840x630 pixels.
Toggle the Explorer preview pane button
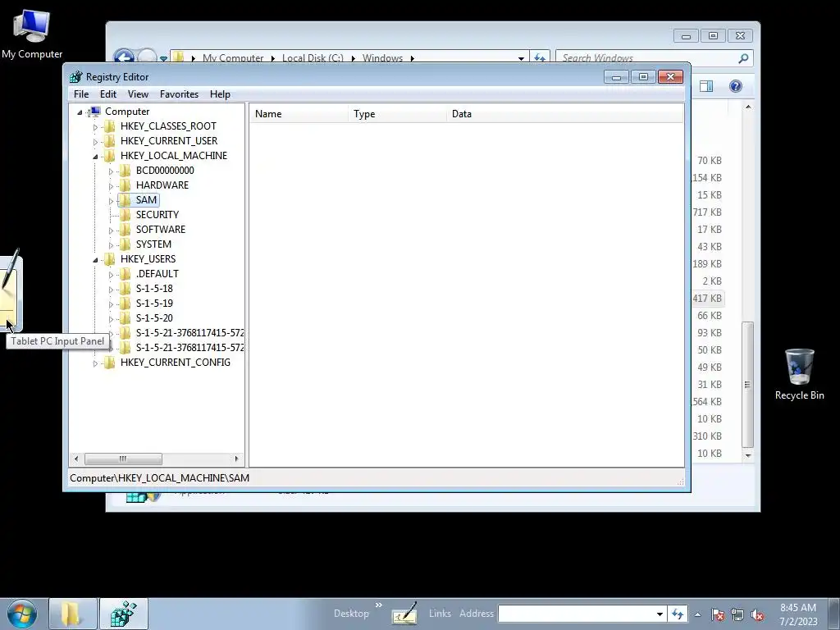pyautogui.click(x=706, y=86)
